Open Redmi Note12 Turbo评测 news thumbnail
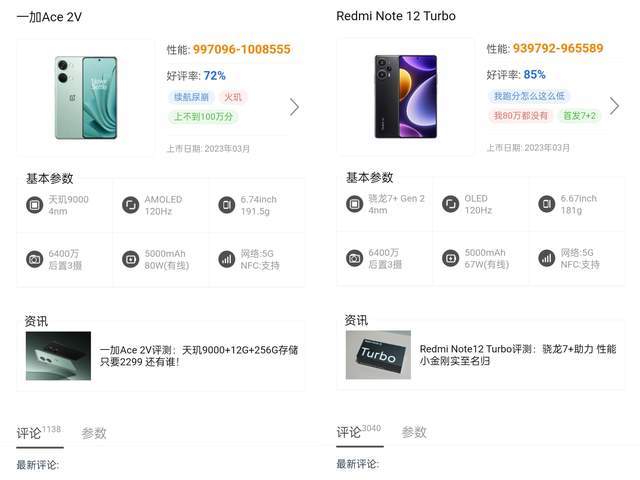This screenshot has width=640, height=480. [378, 355]
